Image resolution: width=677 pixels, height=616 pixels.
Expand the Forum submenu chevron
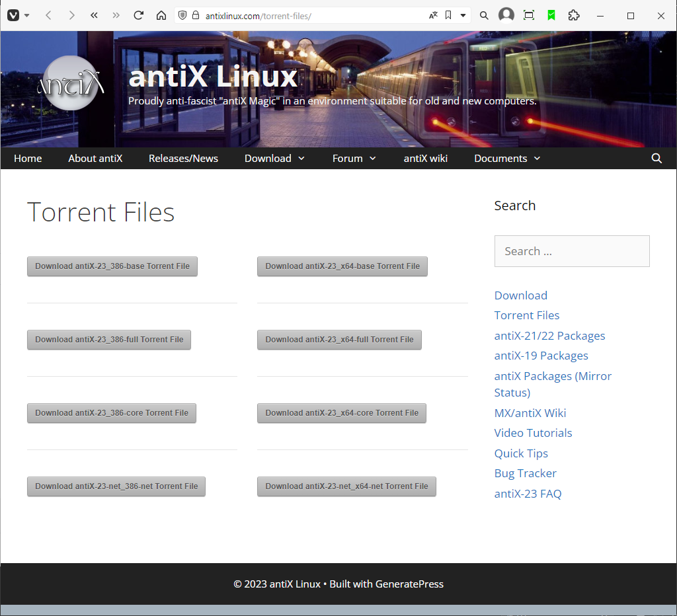[373, 159]
